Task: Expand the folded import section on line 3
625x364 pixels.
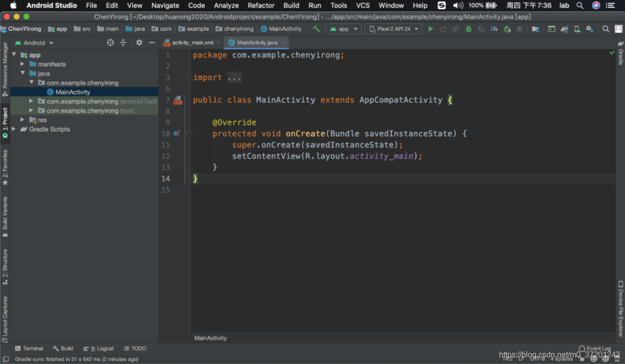Action: [x=189, y=78]
